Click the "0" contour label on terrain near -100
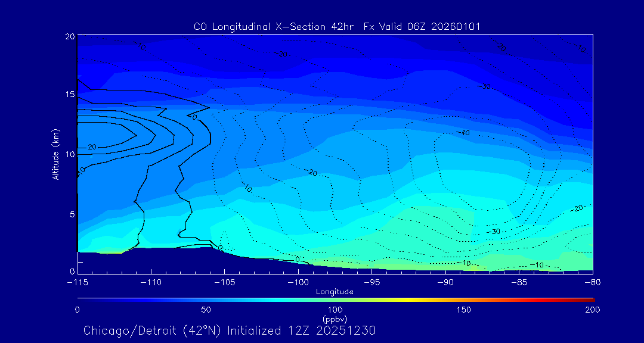Screen dimensions: 644x343 pyautogui.click(x=298, y=259)
